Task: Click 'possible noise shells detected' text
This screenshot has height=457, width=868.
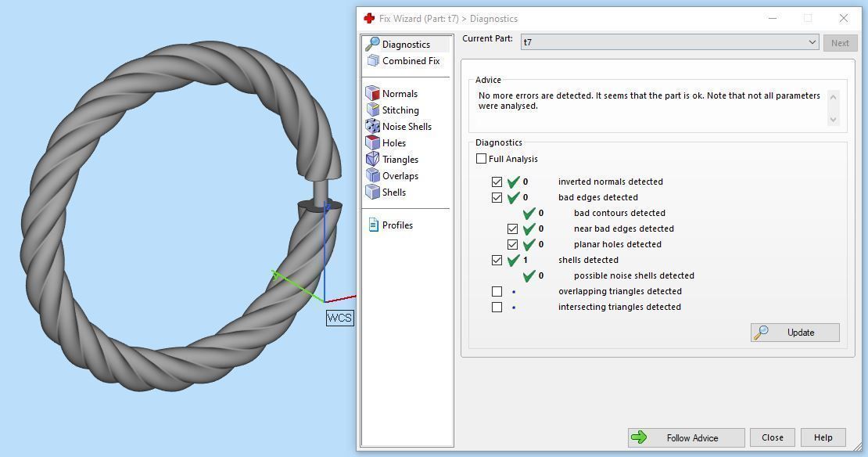Action: coord(634,276)
